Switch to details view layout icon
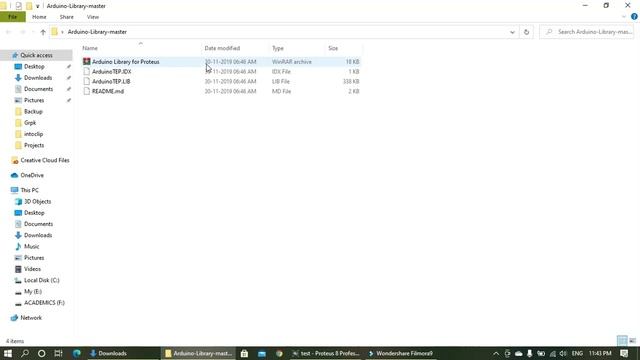This screenshot has width=640, height=360. click(622, 340)
